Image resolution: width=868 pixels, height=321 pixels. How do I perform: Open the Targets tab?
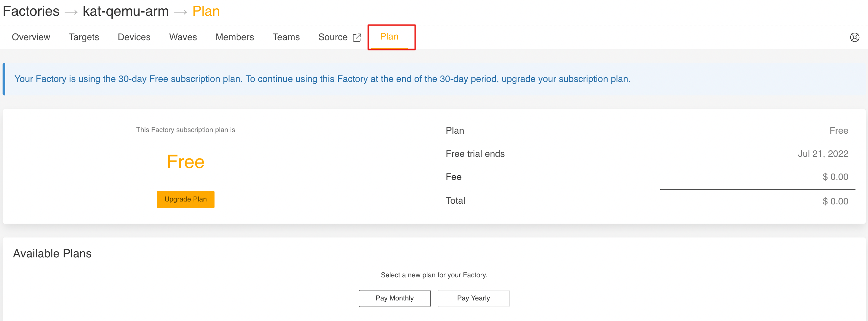(84, 37)
